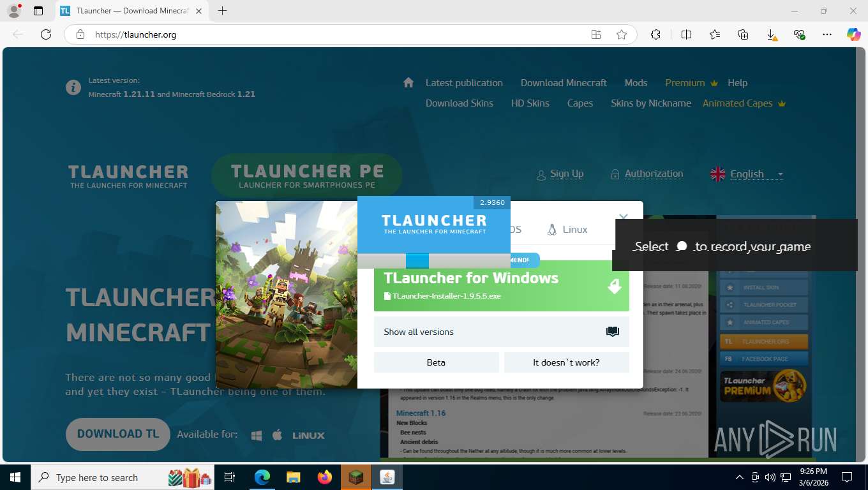
Task: Open the Extensions puzzle icon
Action: pyautogui.click(x=655, y=34)
